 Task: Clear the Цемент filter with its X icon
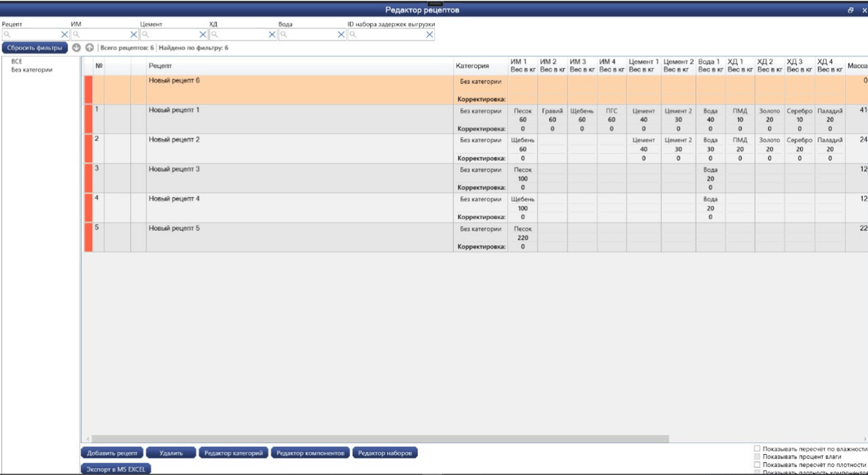203,34
